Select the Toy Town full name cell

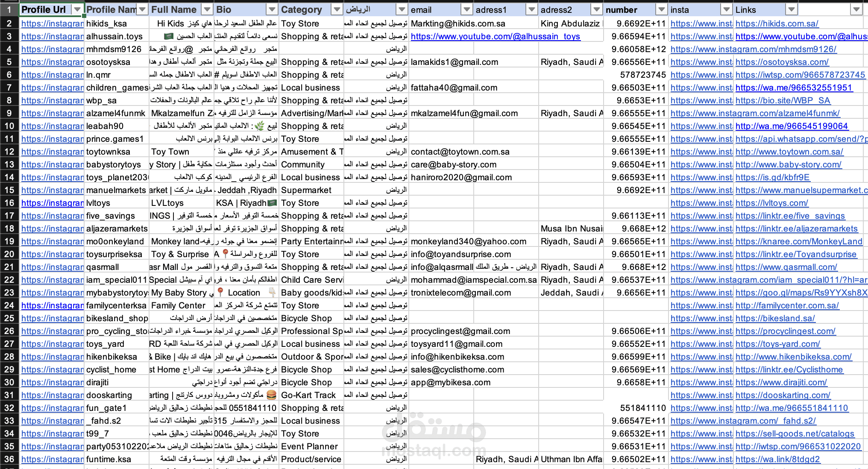tap(182, 152)
